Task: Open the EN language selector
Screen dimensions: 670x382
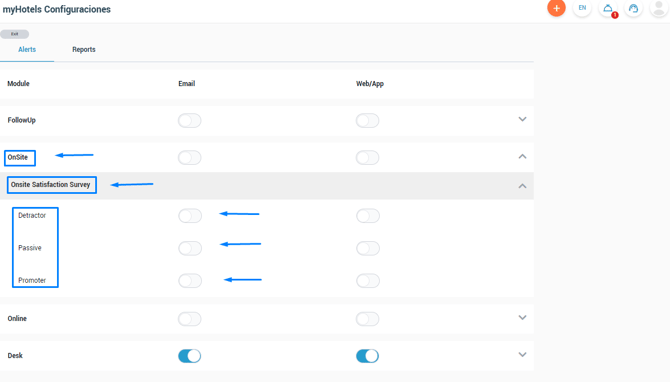Action: click(x=582, y=8)
